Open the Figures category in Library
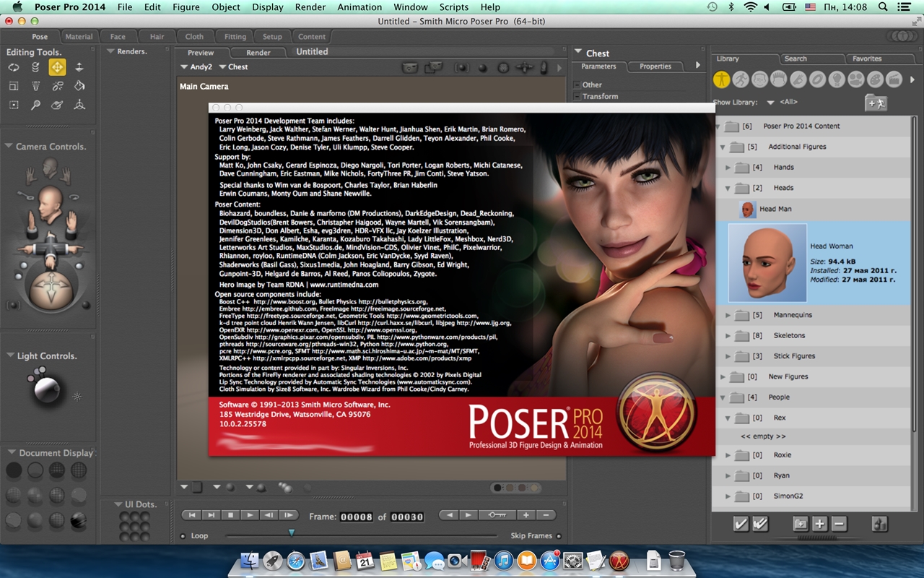 [722, 79]
